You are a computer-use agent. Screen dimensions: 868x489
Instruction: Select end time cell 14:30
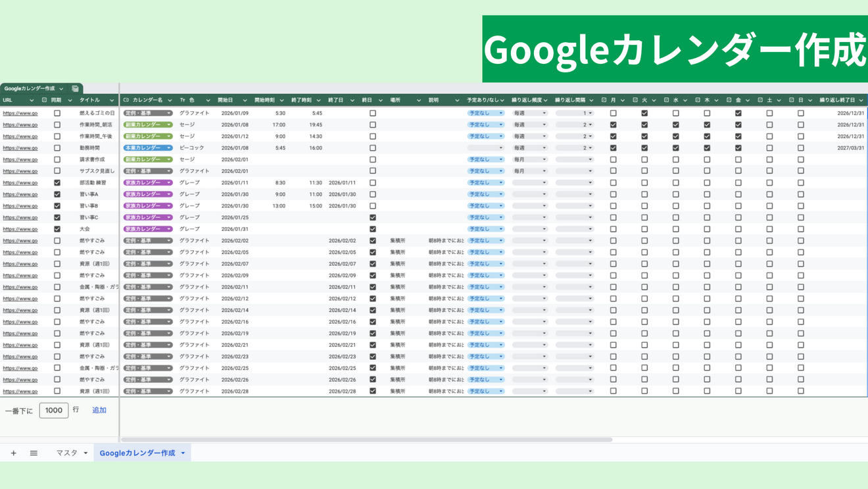pos(316,136)
